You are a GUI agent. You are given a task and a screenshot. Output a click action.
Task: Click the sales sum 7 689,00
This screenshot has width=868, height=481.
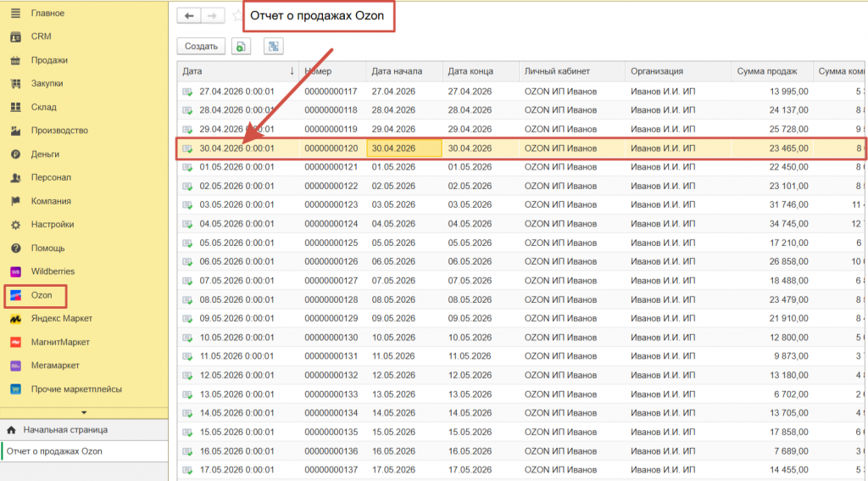(791, 451)
